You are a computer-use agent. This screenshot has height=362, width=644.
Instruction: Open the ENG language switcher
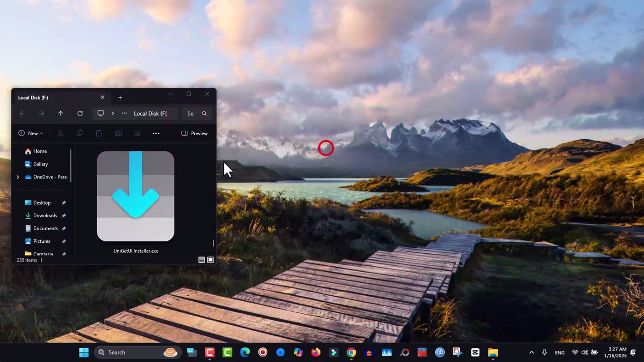pyautogui.click(x=559, y=352)
